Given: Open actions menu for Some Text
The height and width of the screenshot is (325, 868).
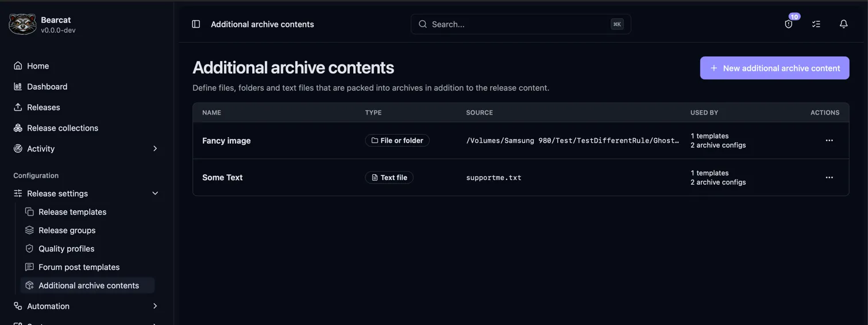Looking at the screenshot, I should click(829, 177).
